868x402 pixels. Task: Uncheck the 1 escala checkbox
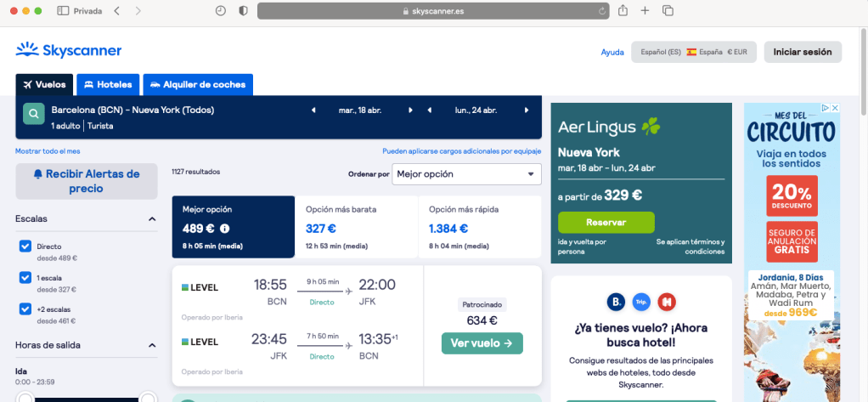[25, 277]
